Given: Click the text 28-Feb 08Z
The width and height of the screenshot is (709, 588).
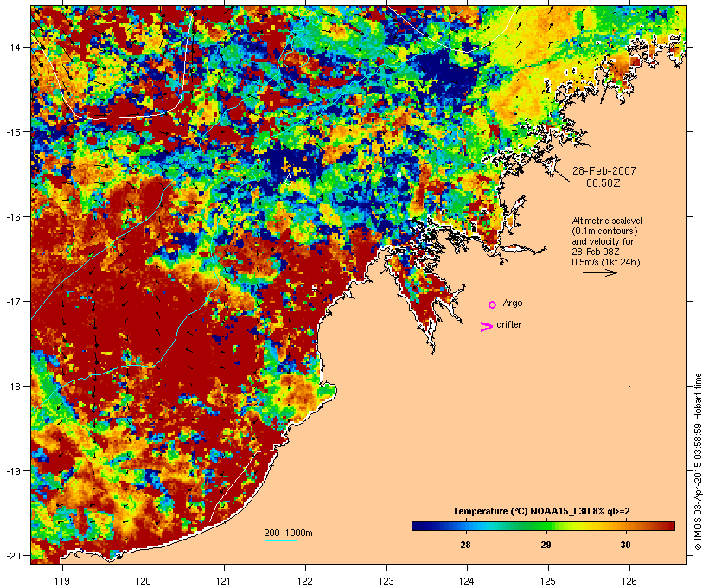Looking at the screenshot, I should tap(596, 252).
